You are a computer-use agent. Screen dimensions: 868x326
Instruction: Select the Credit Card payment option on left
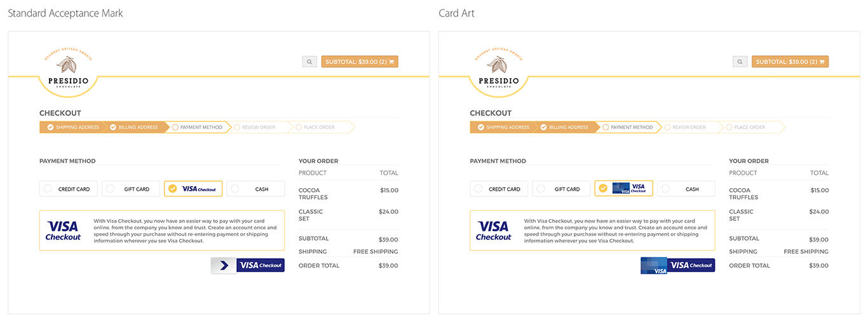point(68,189)
